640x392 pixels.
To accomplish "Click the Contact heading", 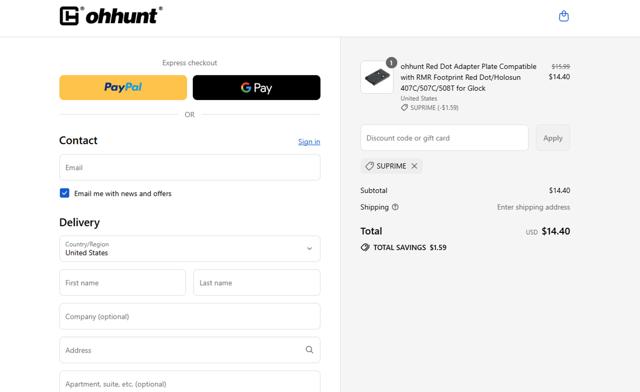I will (78, 140).
